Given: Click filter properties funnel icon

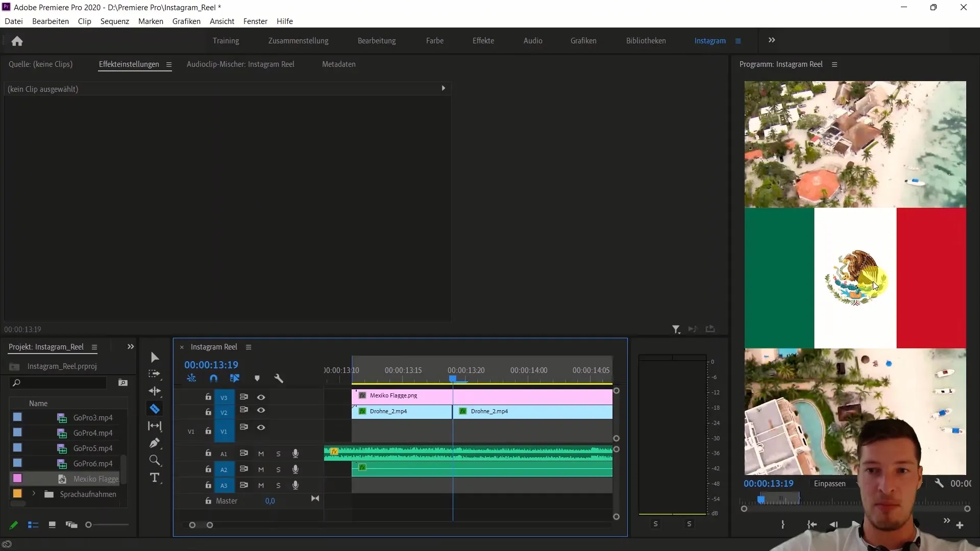Looking at the screenshot, I should 676,330.
